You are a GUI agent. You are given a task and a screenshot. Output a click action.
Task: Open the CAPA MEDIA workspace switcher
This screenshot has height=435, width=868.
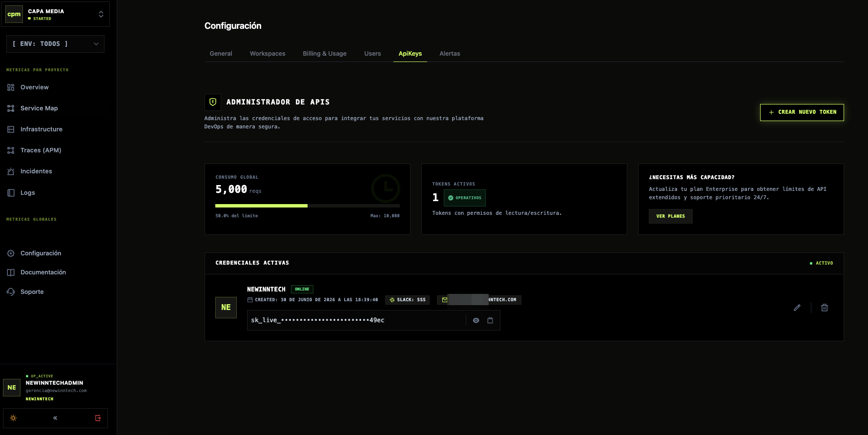55,14
